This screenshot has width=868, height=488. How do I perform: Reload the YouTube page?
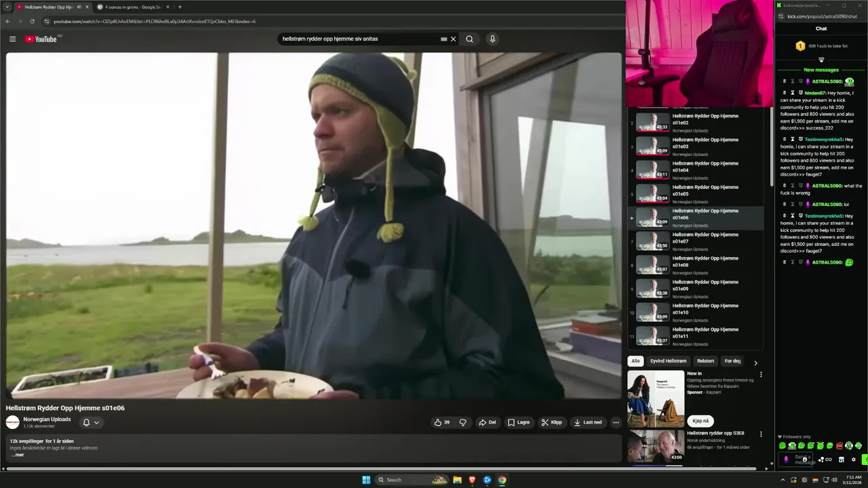(32, 21)
